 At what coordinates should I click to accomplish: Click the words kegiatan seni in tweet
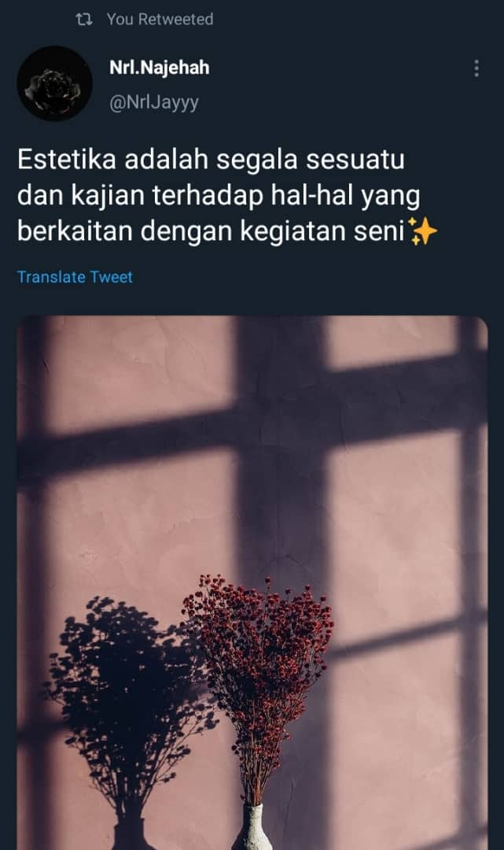322,231
